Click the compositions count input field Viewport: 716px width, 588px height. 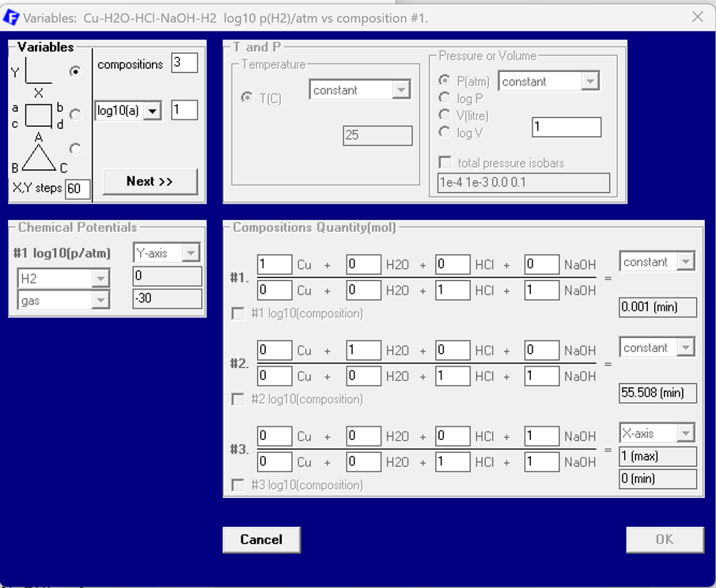184,63
